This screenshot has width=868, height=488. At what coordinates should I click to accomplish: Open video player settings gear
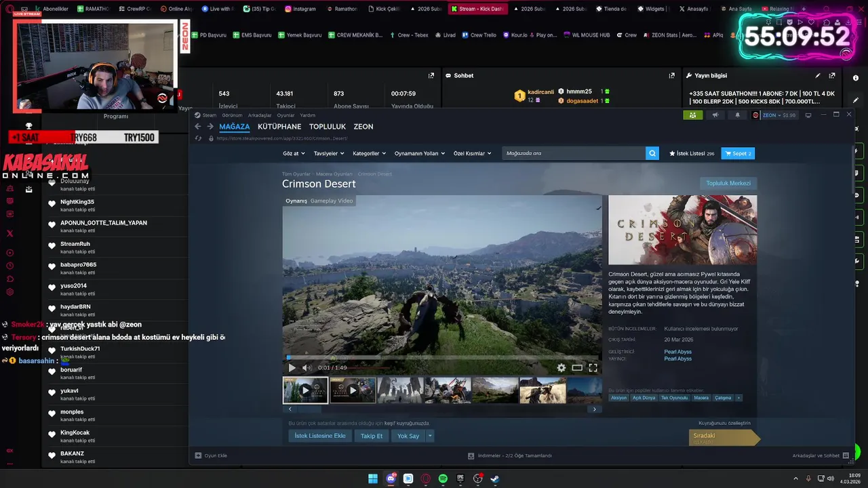561,367
